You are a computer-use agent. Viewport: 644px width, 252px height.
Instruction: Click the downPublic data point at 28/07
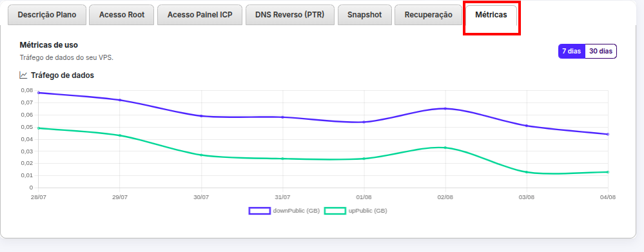(x=38, y=93)
